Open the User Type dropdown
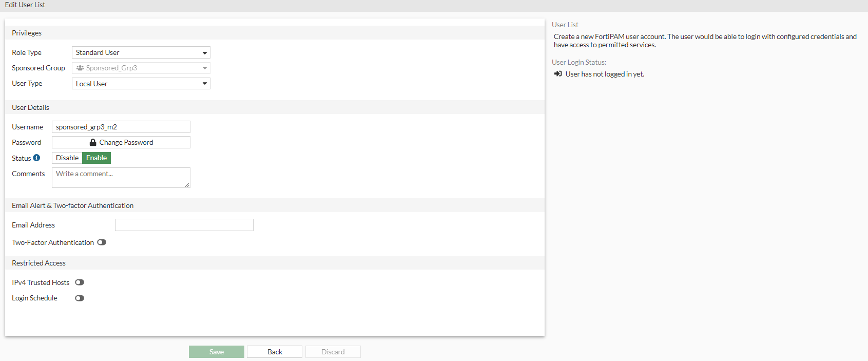This screenshot has height=361, width=868. click(x=141, y=84)
